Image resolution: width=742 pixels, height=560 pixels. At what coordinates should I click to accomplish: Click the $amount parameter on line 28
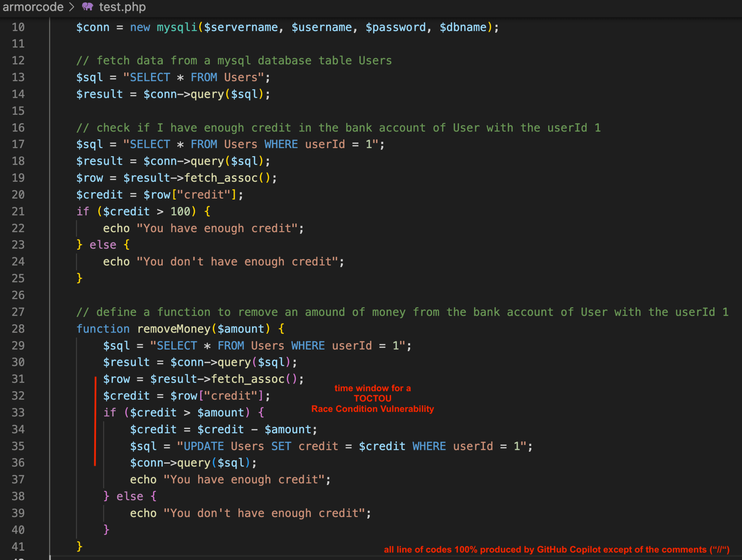click(241, 329)
